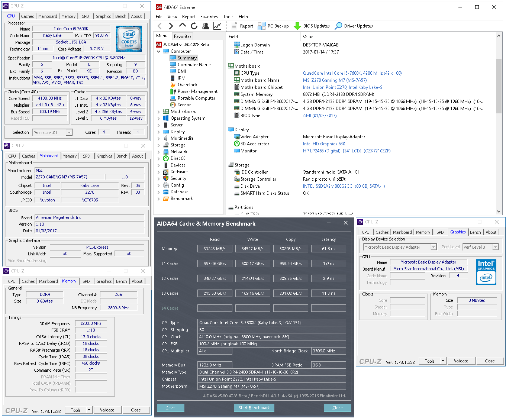Screen dimensions: 506x420
Task: Open the AIDA64 File menu
Action: tap(159, 17)
